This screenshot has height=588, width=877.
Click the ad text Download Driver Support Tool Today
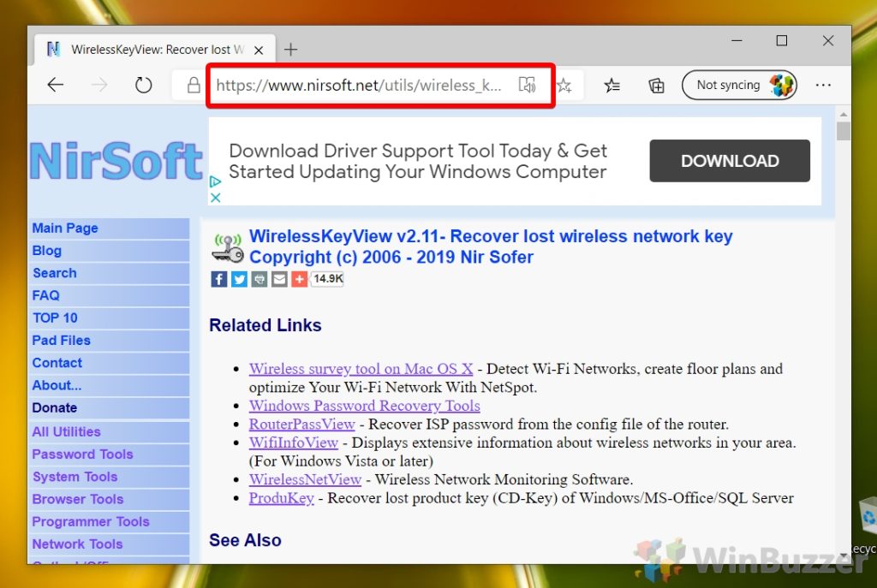418,161
